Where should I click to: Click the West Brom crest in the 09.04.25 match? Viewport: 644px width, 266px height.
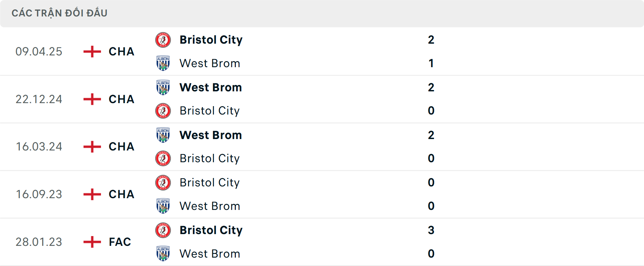click(163, 63)
